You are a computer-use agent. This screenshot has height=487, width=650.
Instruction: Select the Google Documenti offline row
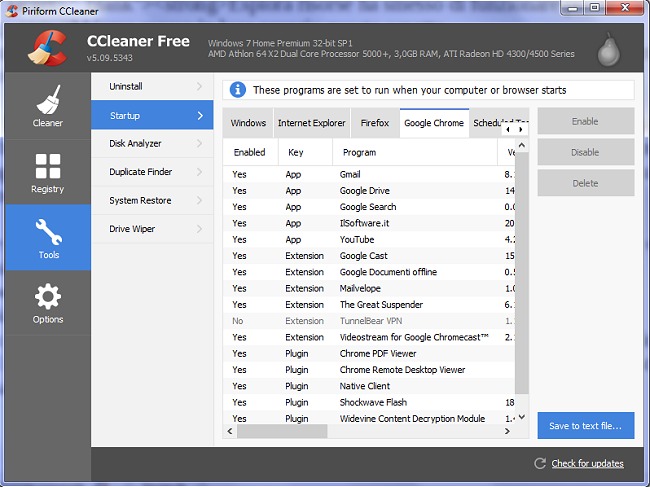(369, 272)
